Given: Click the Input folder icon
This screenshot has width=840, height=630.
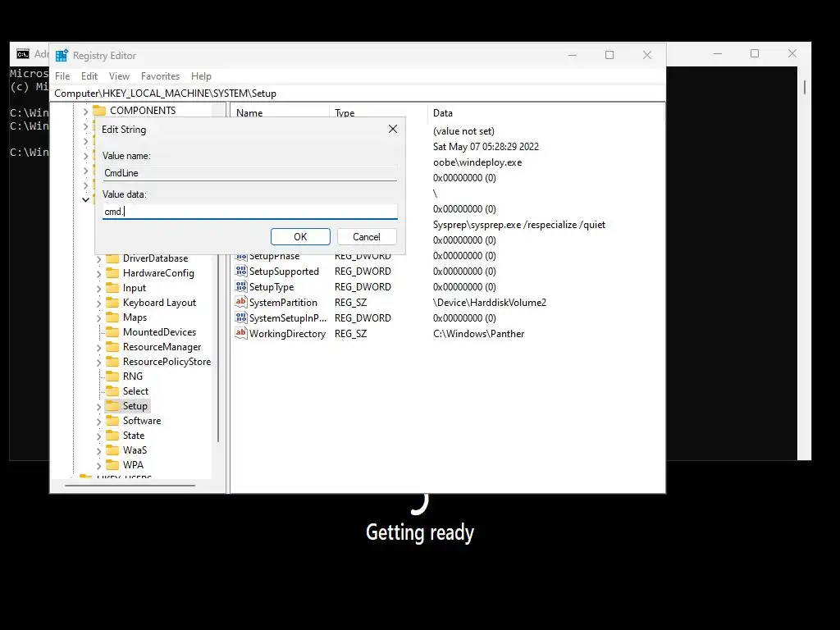Looking at the screenshot, I should tap(112, 288).
